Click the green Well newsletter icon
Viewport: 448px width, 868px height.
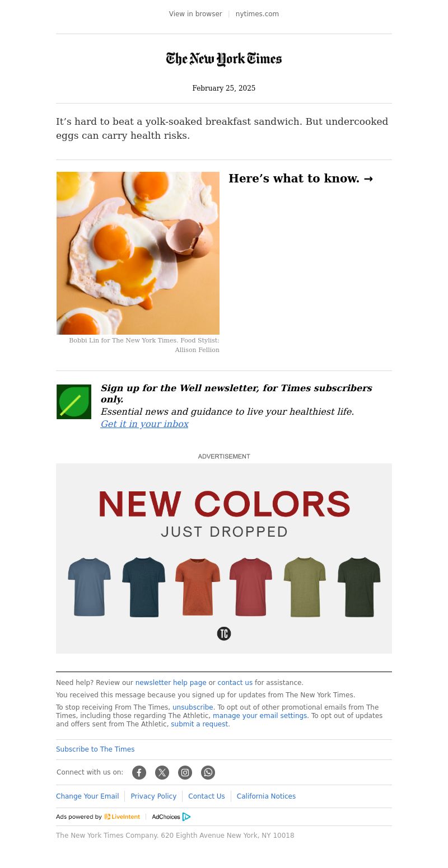tap(74, 402)
